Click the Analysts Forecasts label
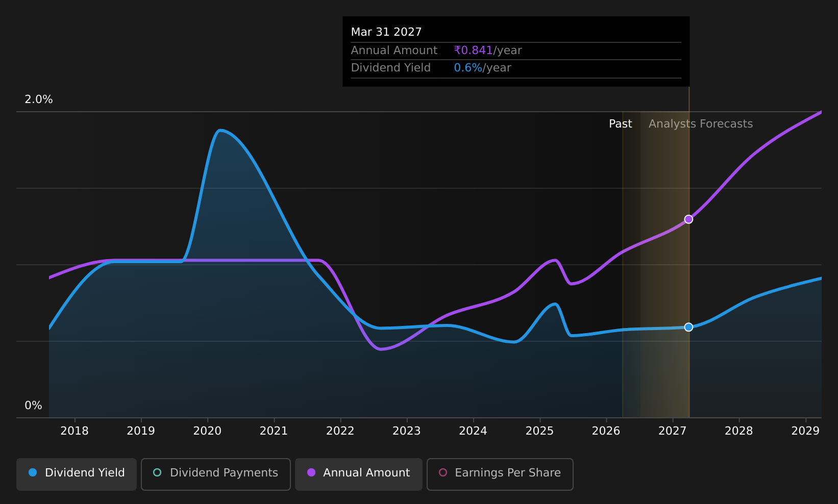 [701, 124]
